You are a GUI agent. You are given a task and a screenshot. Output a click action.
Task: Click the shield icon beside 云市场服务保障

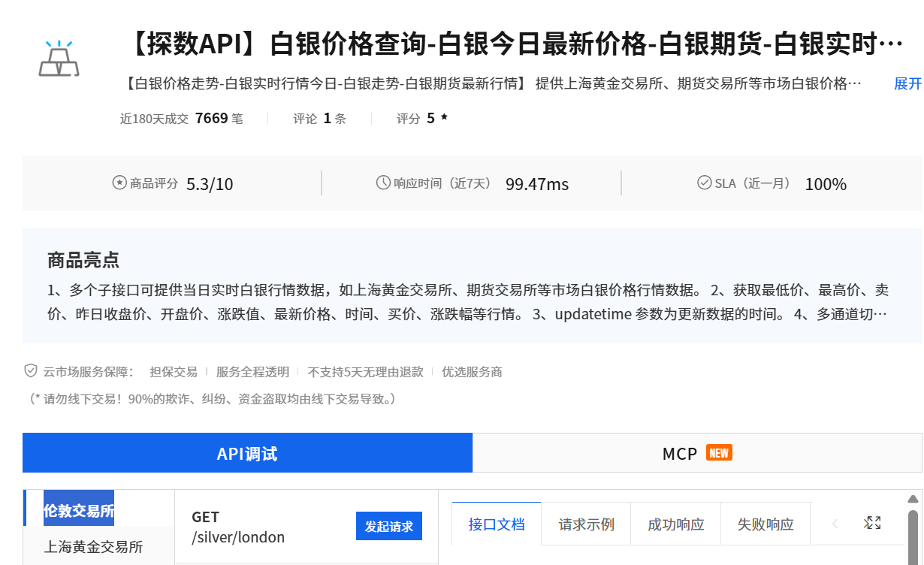coord(31,371)
